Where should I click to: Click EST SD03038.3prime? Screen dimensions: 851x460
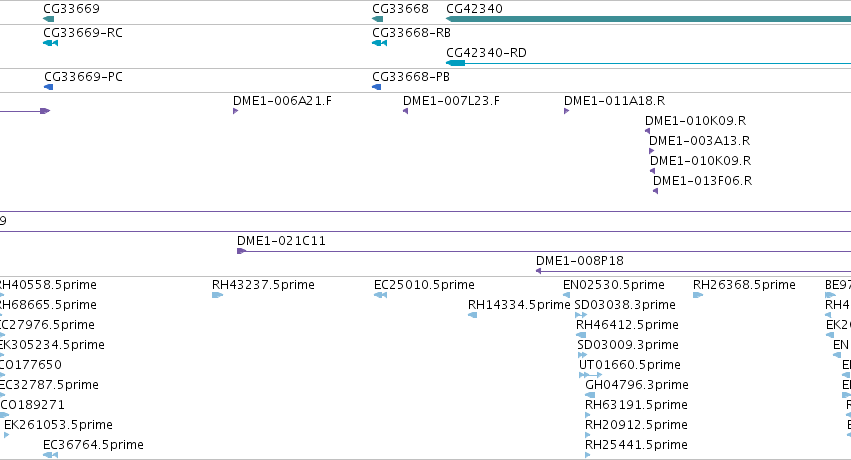coord(625,305)
